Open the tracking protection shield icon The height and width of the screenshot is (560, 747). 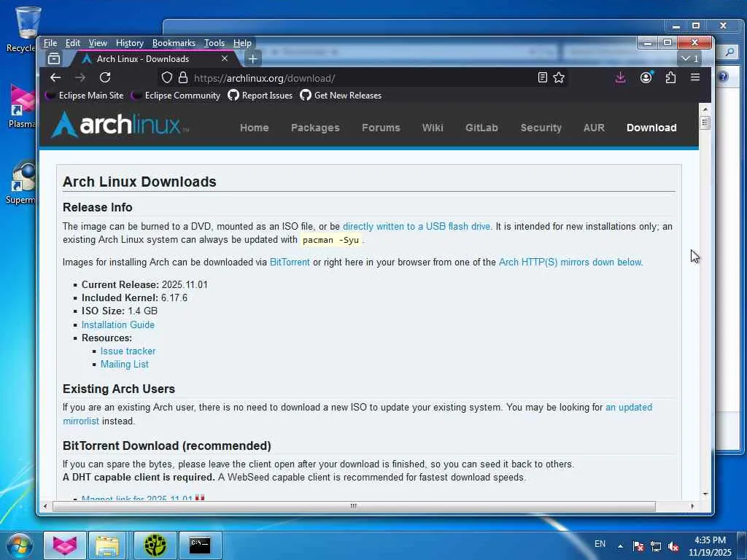click(x=167, y=77)
